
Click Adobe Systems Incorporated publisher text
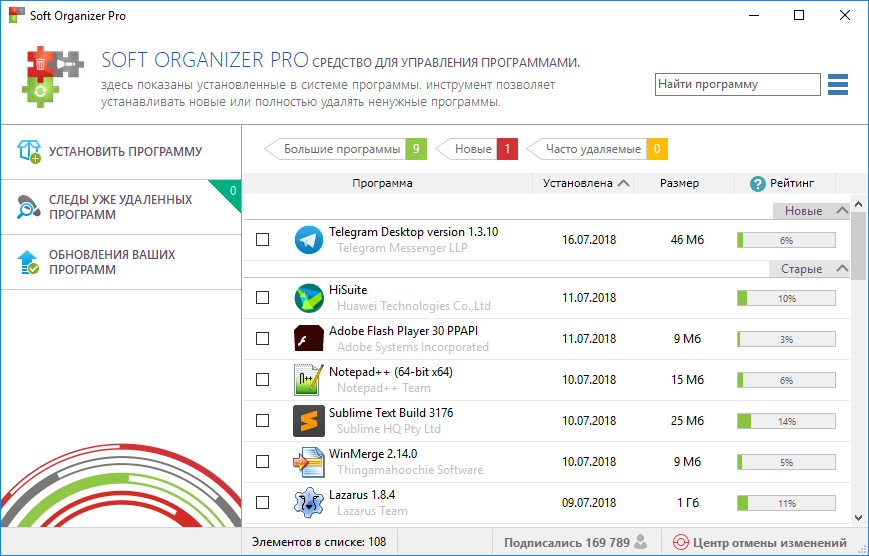tap(413, 347)
